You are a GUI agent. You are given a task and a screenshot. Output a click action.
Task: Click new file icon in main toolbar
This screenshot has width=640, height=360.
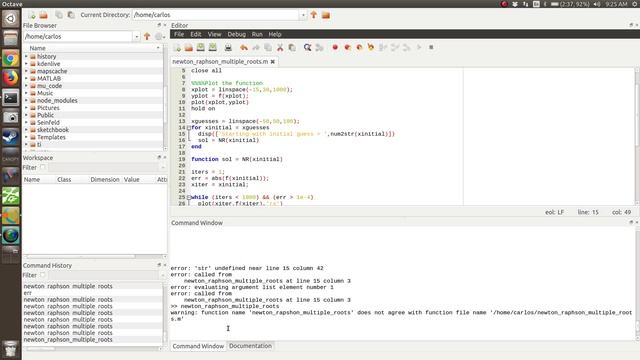coord(31,15)
